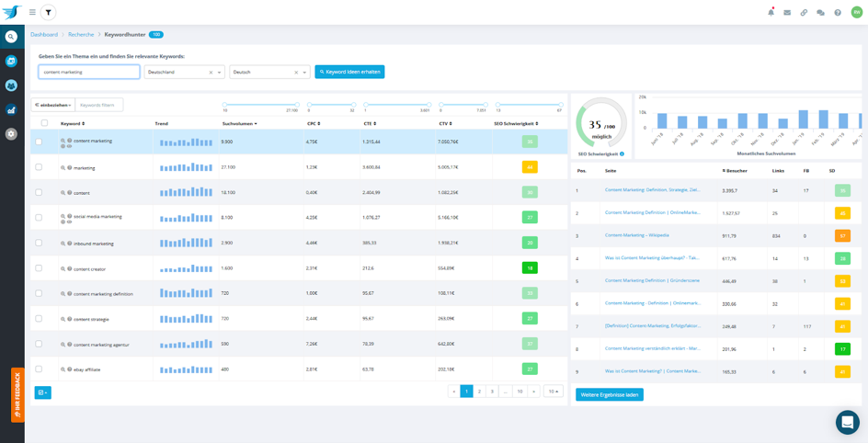The height and width of the screenshot is (443, 868).
Task: Open the notifications bell icon
Action: [771, 13]
